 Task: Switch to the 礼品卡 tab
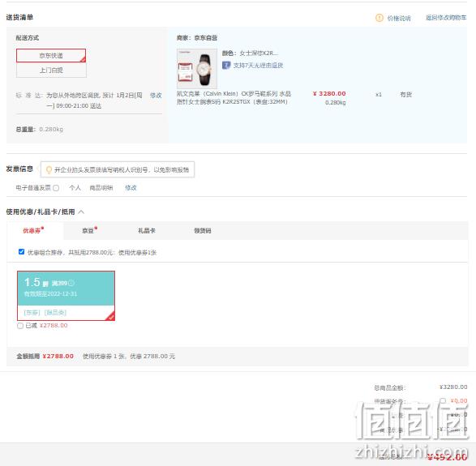pos(147,231)
